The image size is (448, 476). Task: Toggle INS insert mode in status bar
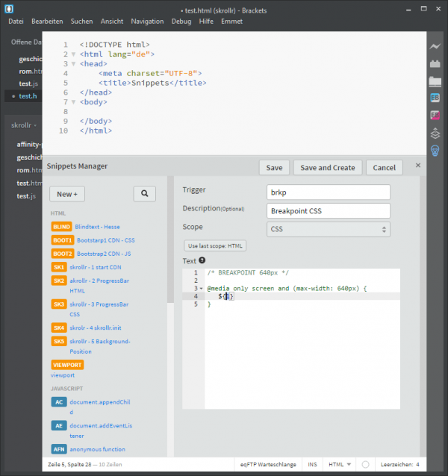tap(312, 465)
